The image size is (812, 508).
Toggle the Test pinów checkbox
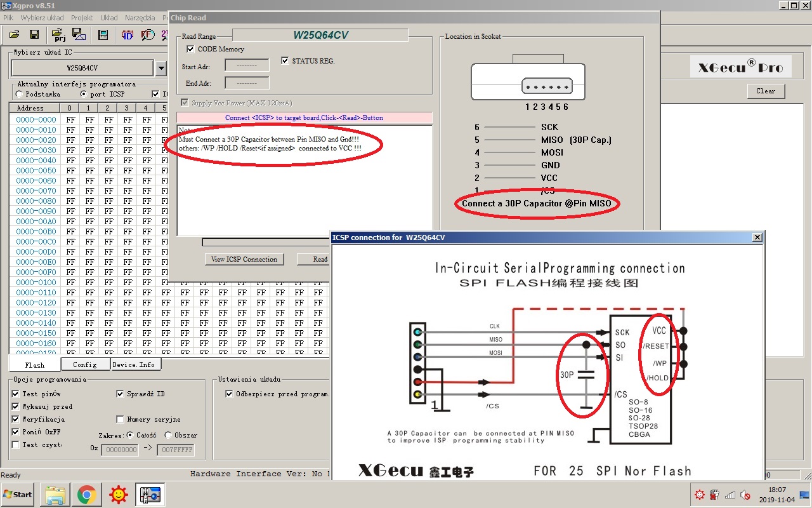point(16,394)
